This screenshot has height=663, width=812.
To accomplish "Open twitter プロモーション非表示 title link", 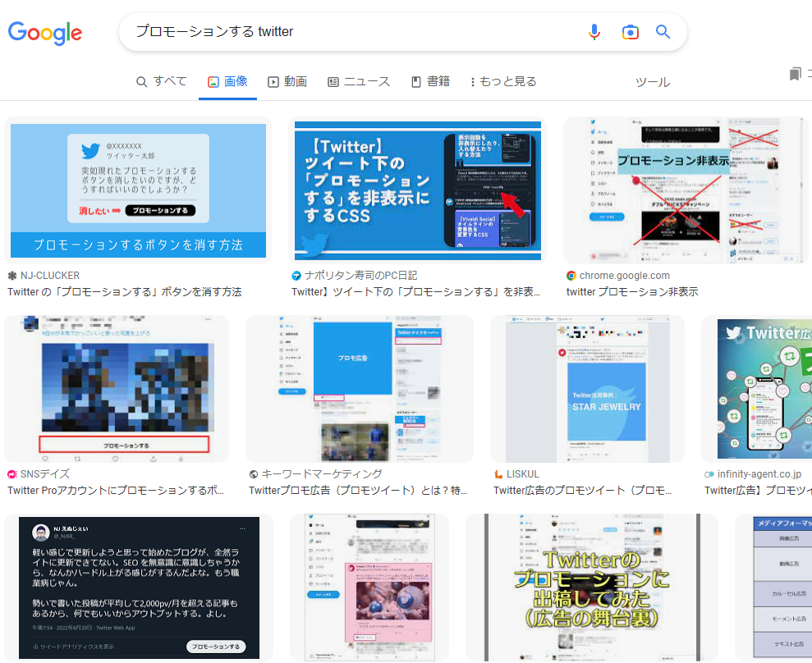I will pyautogui.click(x=632, y=292).
